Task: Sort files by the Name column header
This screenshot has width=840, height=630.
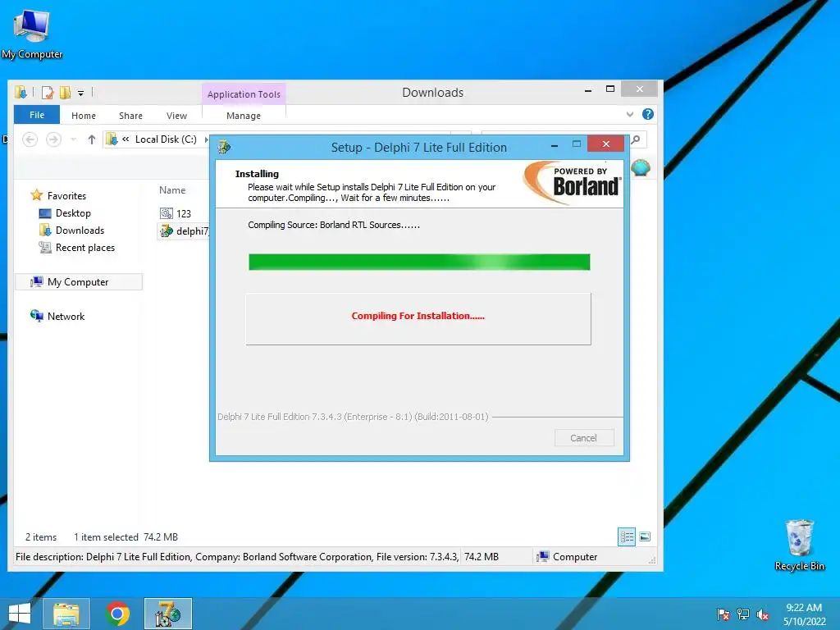Action: 172,190
